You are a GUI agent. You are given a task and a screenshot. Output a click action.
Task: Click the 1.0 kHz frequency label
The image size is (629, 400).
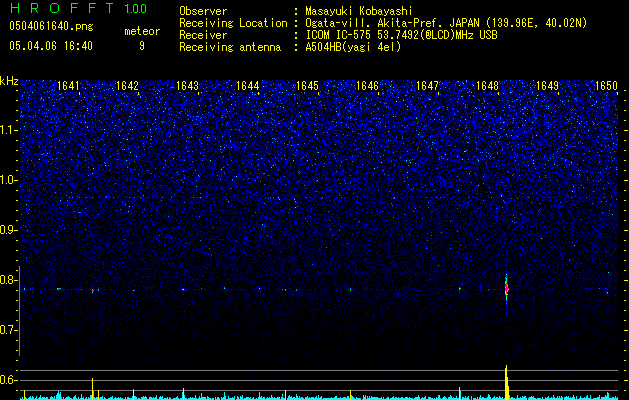(9, 180)
